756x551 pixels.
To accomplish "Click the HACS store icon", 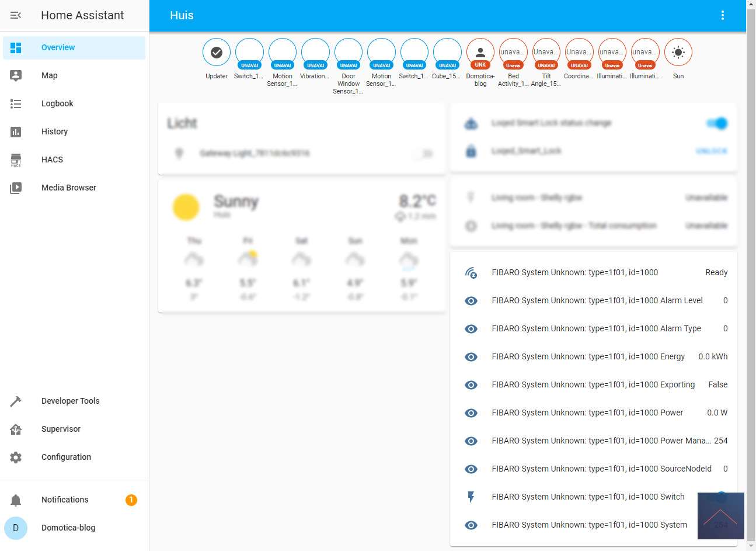I will pos(16,160).
